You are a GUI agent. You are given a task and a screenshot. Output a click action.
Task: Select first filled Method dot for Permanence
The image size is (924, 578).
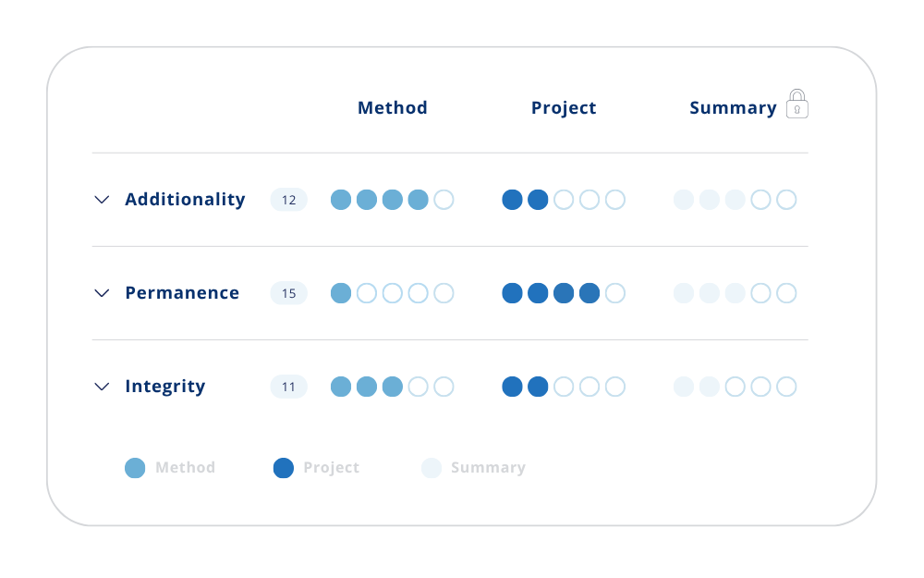click(x=341, y=293)
